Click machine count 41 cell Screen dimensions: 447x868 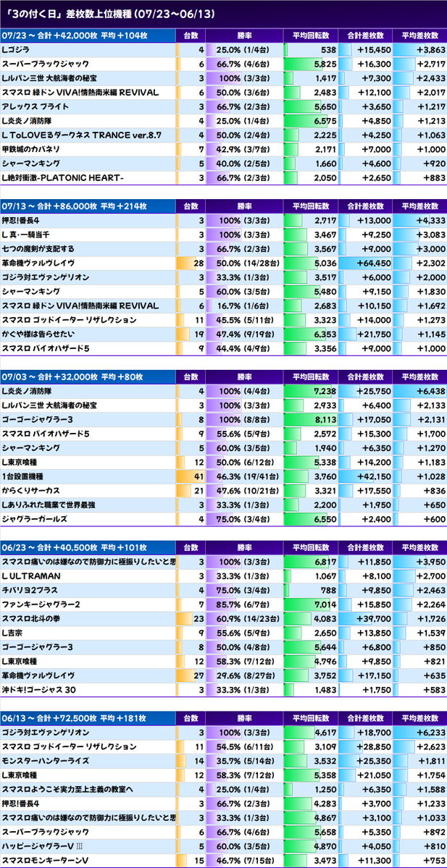point(191,476)
